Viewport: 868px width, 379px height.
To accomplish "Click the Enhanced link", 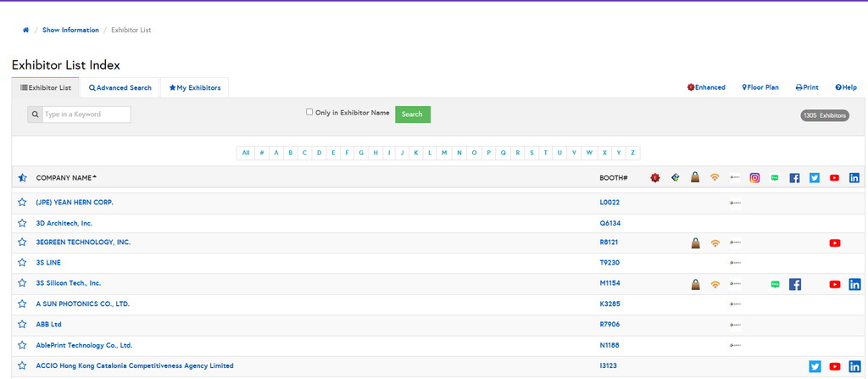I will click(x=706, y=87).
